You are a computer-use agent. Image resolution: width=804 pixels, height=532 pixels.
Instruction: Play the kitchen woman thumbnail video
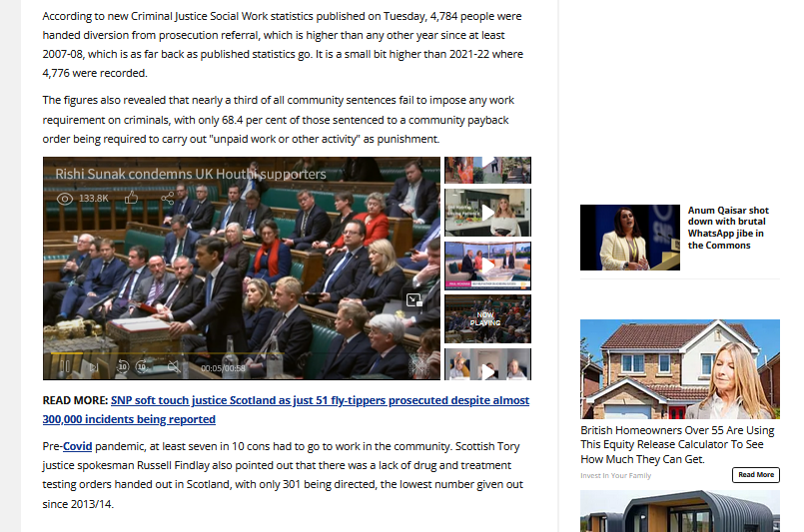[x=487, y=213]
